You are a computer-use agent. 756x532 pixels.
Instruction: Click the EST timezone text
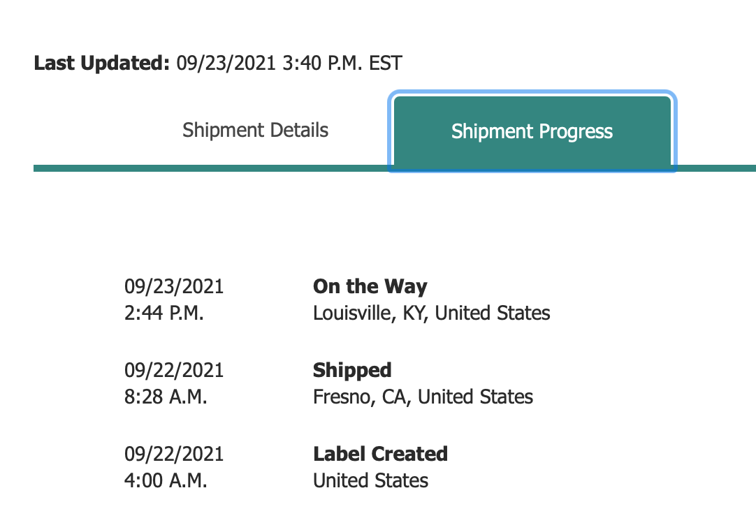tap(386, 64)
